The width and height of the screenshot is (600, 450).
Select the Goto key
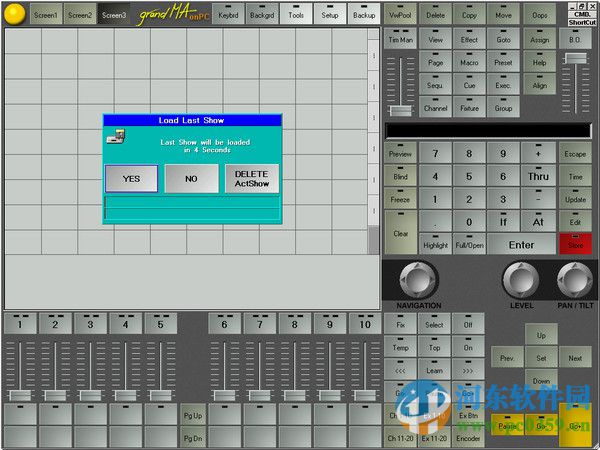[503, 39]
